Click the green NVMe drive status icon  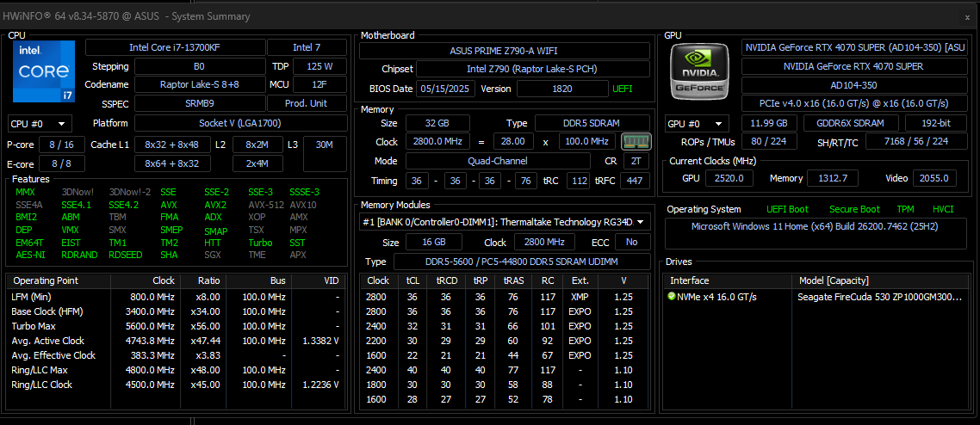pyautogui.click(x=671, y=297)
